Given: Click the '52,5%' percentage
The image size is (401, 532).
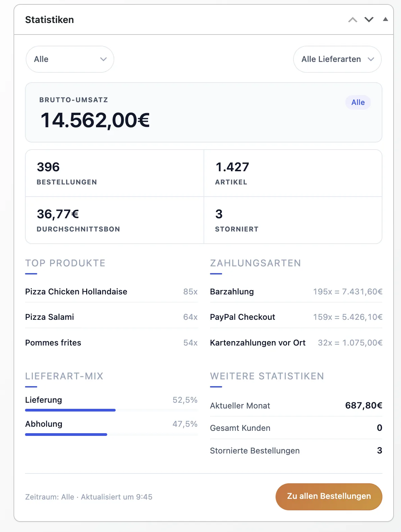Looking at the screenshot, I should pos(185,400).
